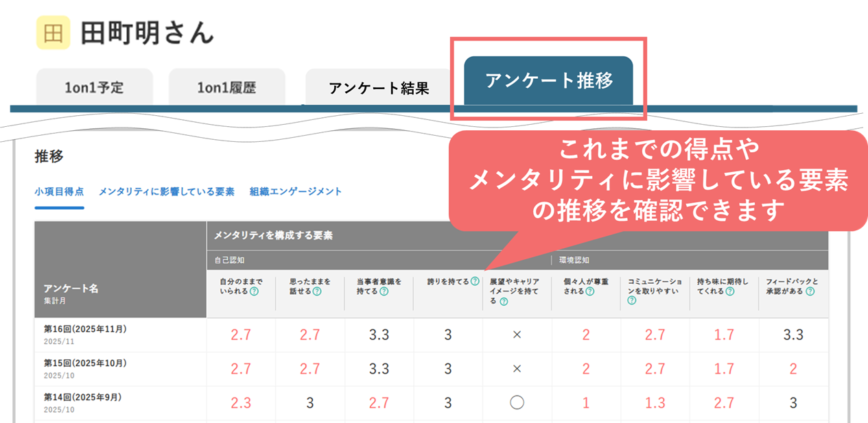The height and width of the screenshot is (423, 868).
Task: Open help icon for 自分のままでいられる
Action: [254, 291]
